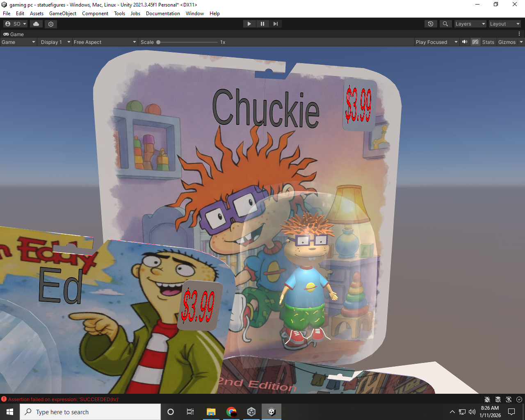The image size is (525, 420).
Task: Open the Tools menu
Action: point(120,13)
